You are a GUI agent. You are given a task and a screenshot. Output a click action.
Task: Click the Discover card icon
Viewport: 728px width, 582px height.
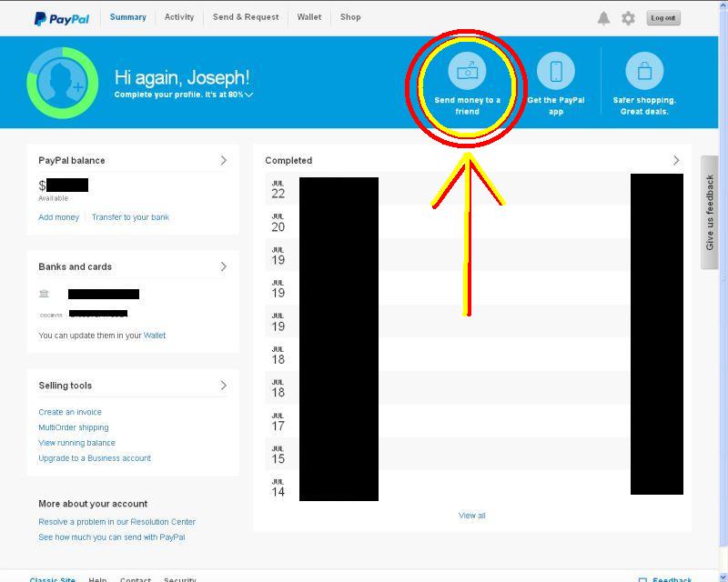coord(51,316)
